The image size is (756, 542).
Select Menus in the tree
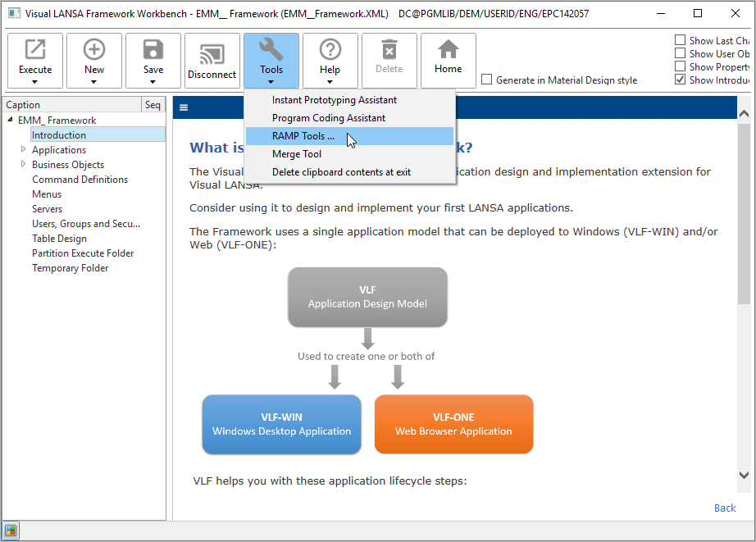pos(47,194)
